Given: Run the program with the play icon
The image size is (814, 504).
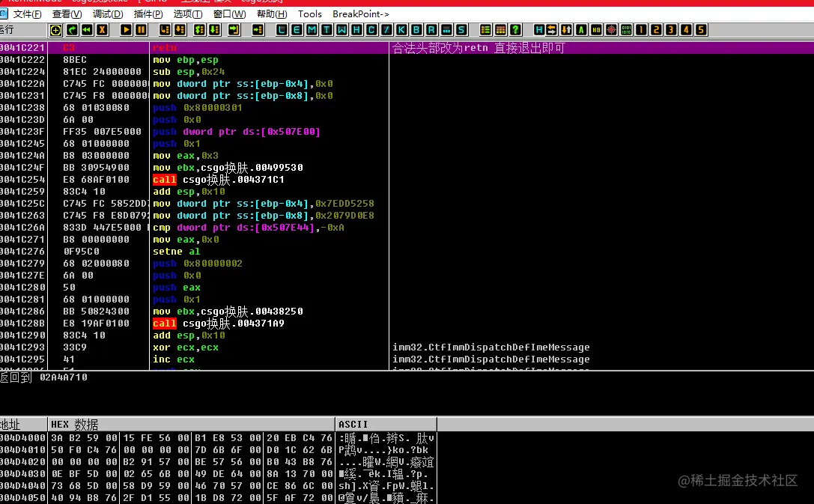Looking at the screenshot, I should tap(126, 30).
